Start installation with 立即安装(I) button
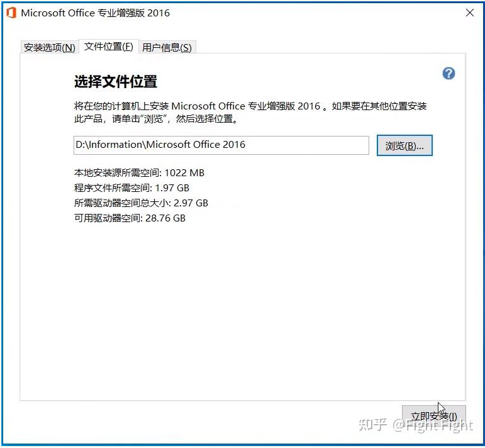This screenshot has height=448, width=485. pos(433,416)
